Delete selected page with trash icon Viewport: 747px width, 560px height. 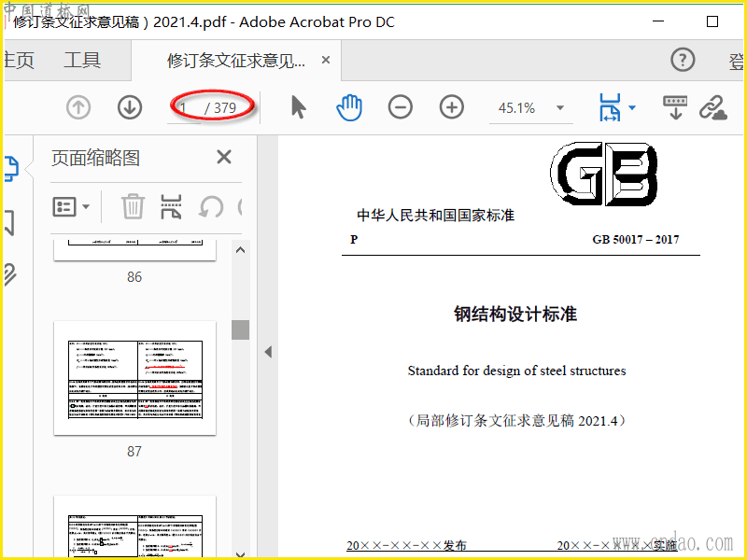pyautogui.click(x=133, y=206)
